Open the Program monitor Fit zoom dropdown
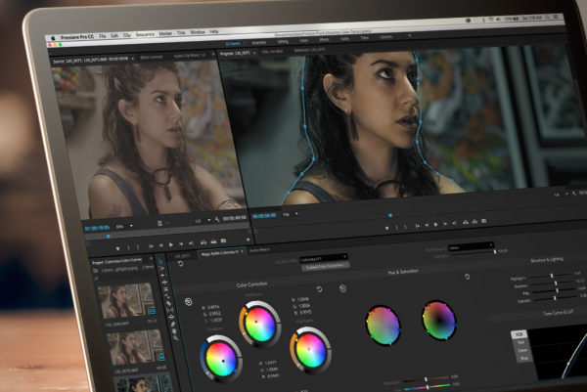 (288, 213)
